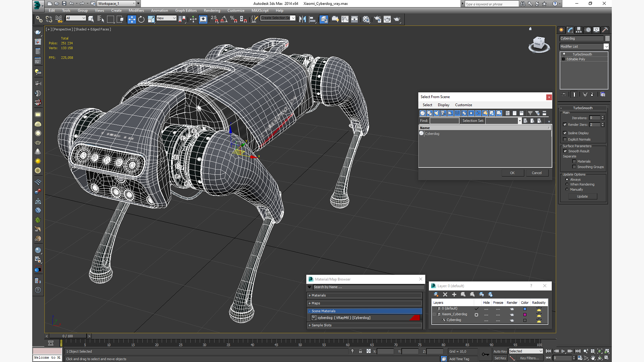Click the Select by Name toolbar icon
This screenshot has height=362, width=644.
(101, 19)
